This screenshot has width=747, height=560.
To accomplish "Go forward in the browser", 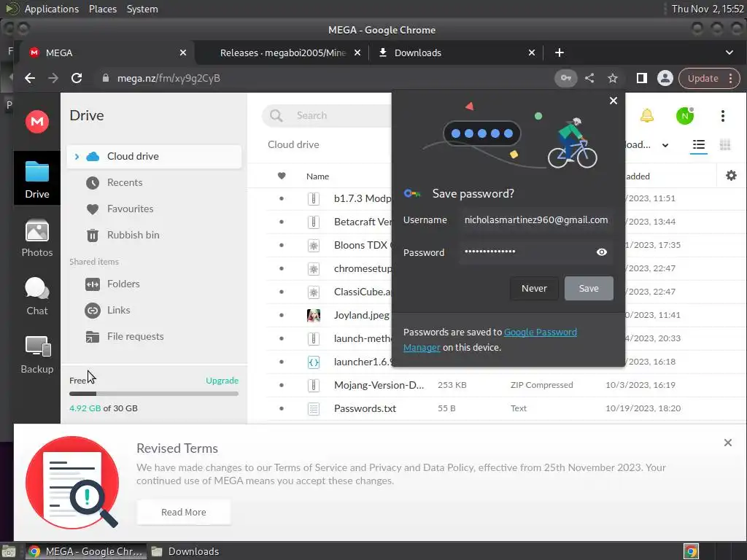I will pos(53,78).
